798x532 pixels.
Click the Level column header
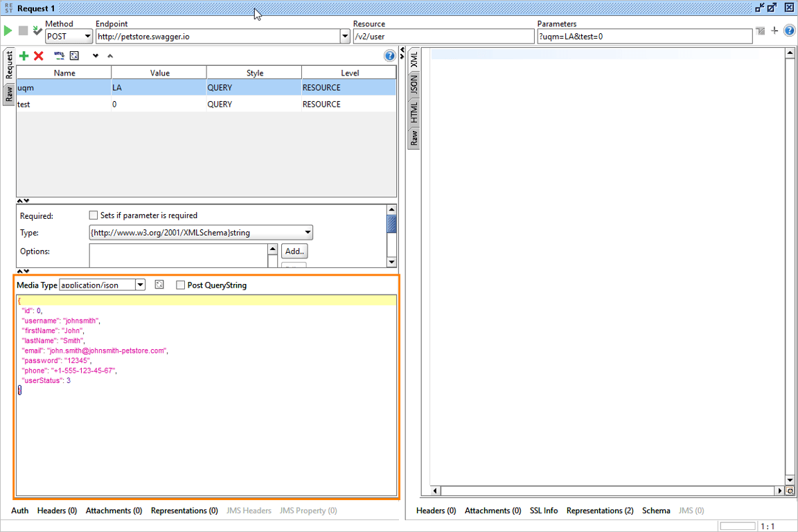(x=349, y=73)
